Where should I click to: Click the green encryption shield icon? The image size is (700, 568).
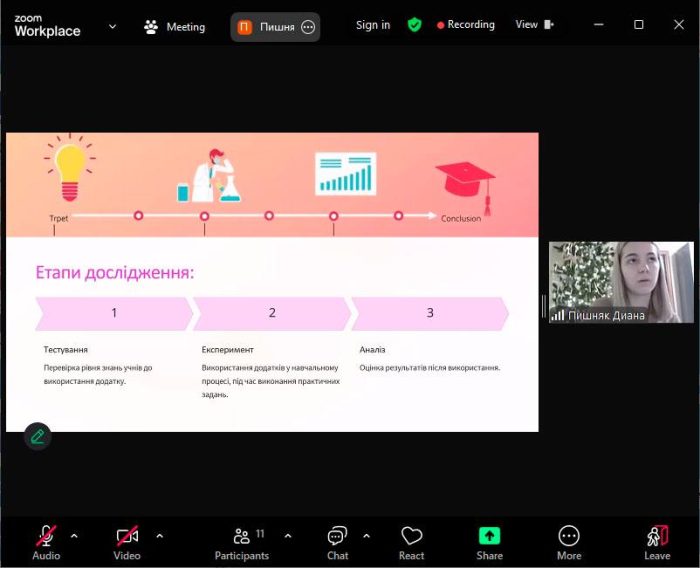coord(414,25)
